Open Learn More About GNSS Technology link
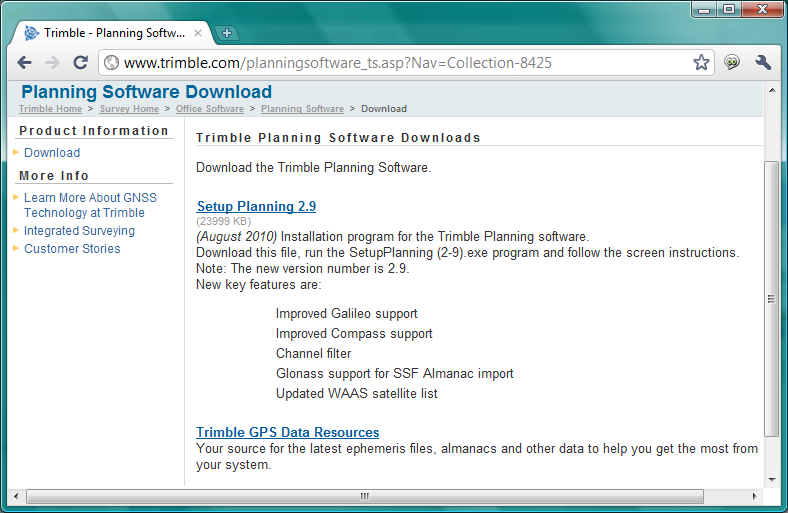 click(90, 205)
